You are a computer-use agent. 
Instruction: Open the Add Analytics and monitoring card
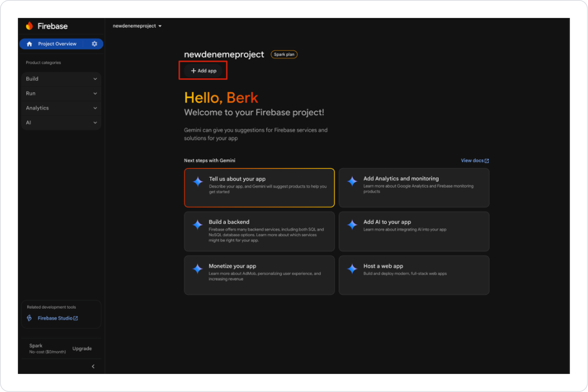pos(414,188)
